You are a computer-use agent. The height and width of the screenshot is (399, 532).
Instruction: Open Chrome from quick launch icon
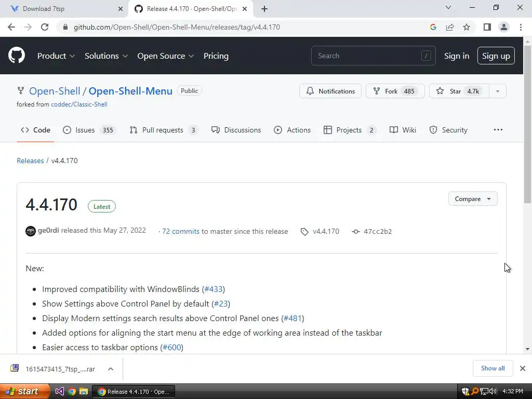pos(72,392)
